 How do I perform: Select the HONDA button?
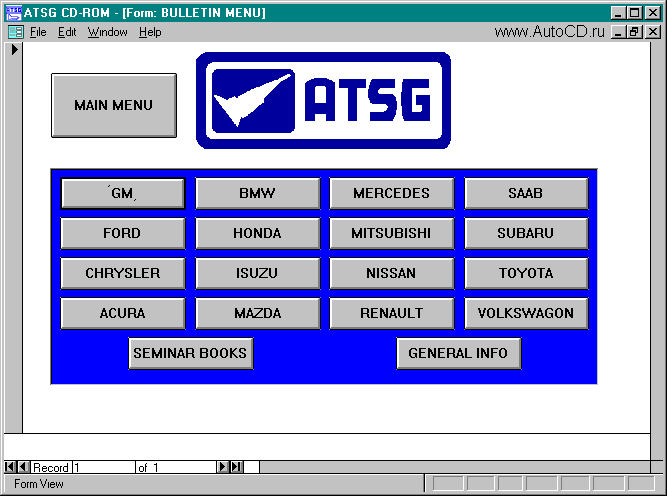[257, 234]
